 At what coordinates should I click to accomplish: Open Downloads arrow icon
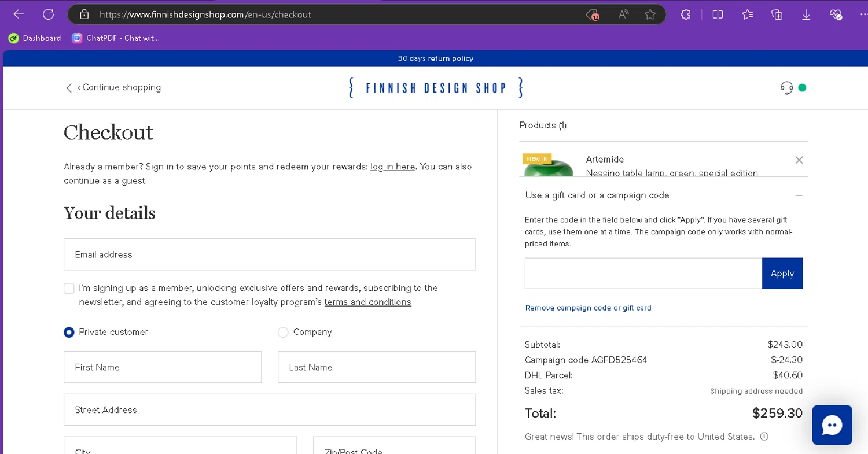pos(806,14)
